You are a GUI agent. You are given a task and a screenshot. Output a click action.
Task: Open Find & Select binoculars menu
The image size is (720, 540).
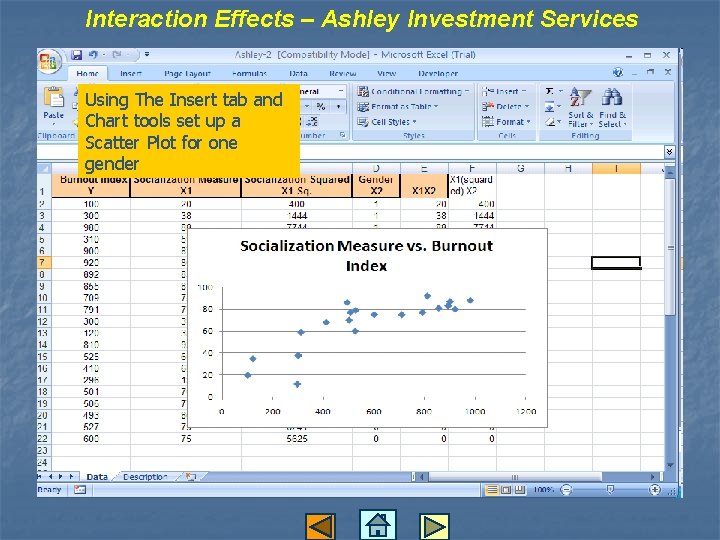coord(612,107)
